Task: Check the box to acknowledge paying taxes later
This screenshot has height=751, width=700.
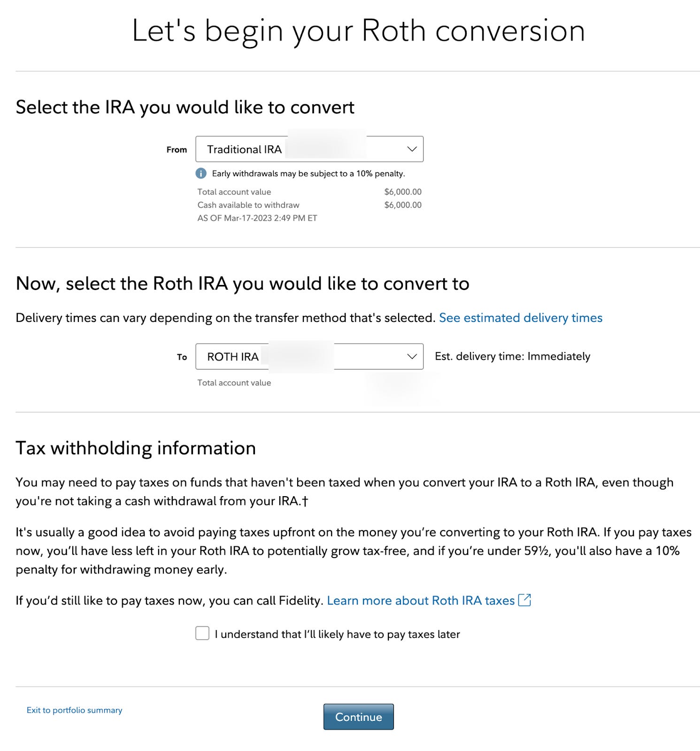Action: 202,634
